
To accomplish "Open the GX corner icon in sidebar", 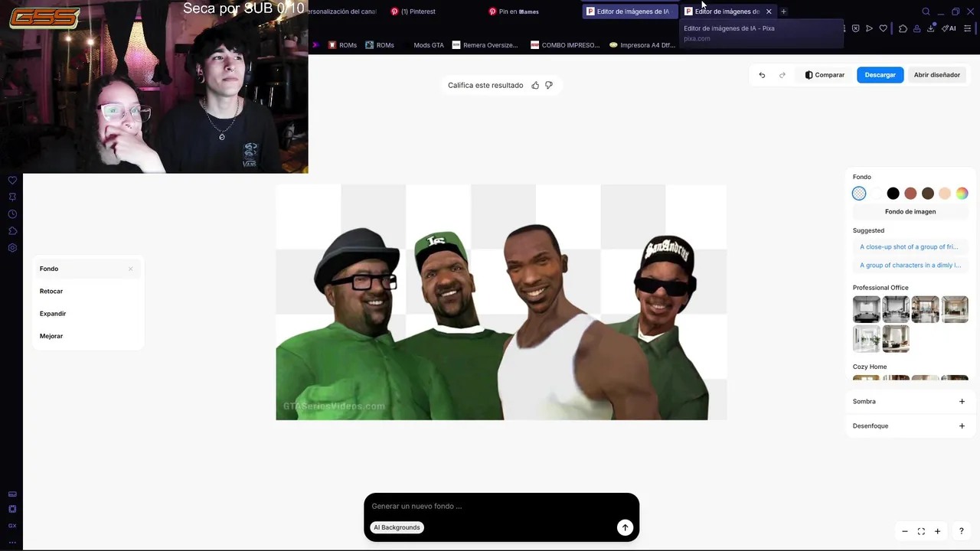I will [12, 526].
